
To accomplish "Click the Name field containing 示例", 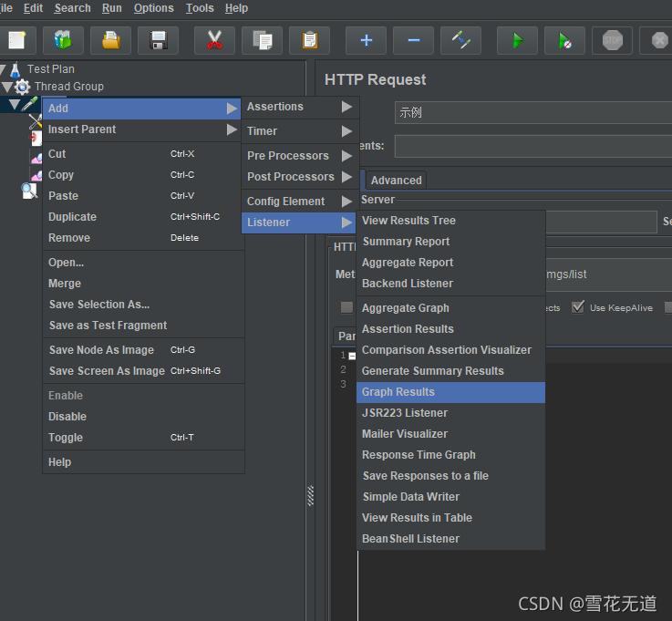I will click(533, 113).
